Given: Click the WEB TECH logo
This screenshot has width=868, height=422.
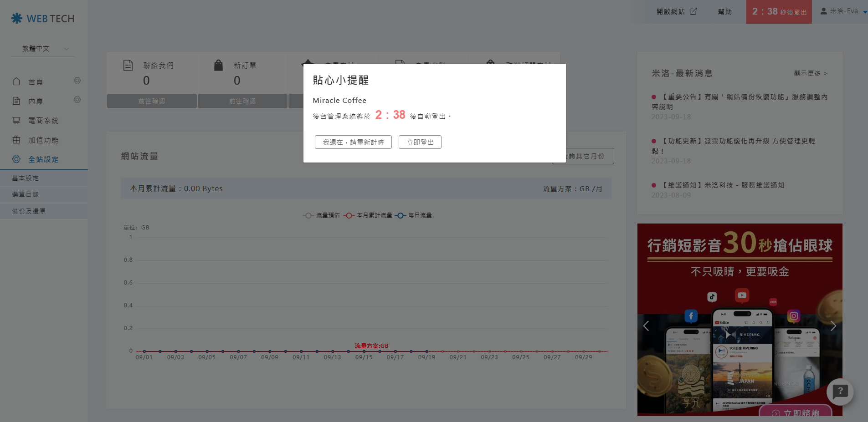Looking at the screenshot, I should tap(43, 19).
